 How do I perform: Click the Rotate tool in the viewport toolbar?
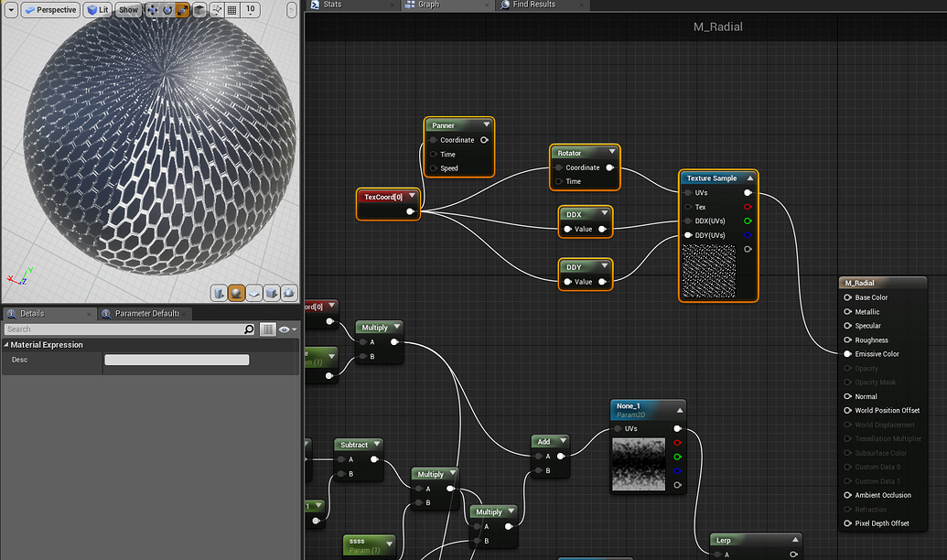click(x=167, y=10)
